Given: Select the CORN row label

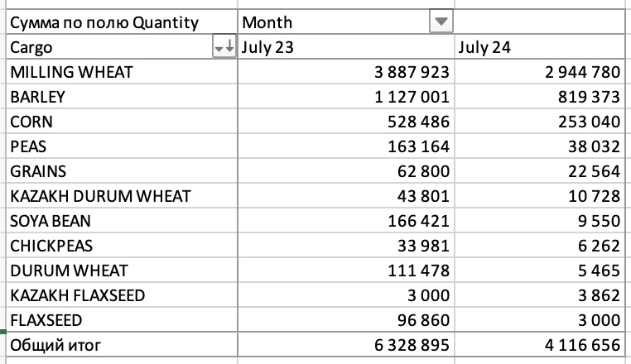Looking at the screenshot, I should [31, 122].
